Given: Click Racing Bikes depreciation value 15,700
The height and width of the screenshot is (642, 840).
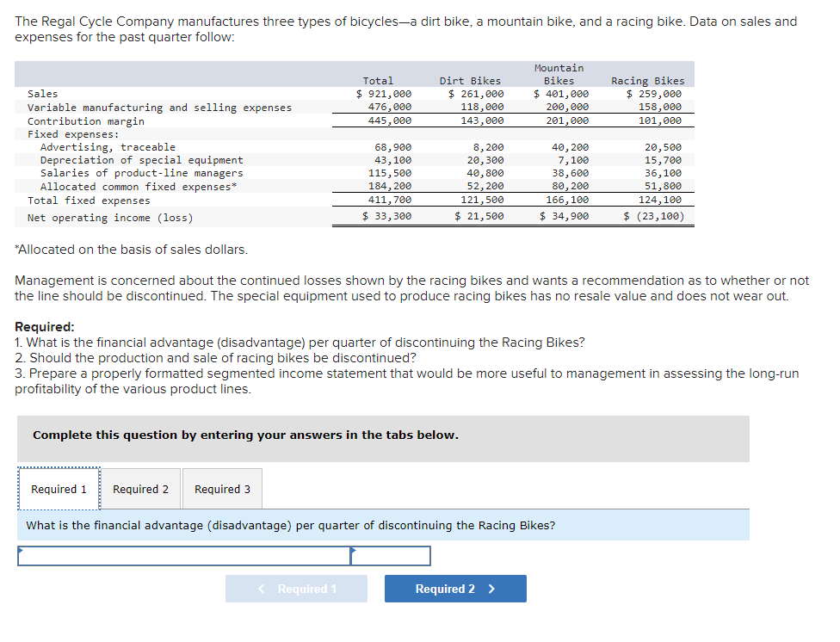Looking at the screenshot, I should [x=664, y=160].
